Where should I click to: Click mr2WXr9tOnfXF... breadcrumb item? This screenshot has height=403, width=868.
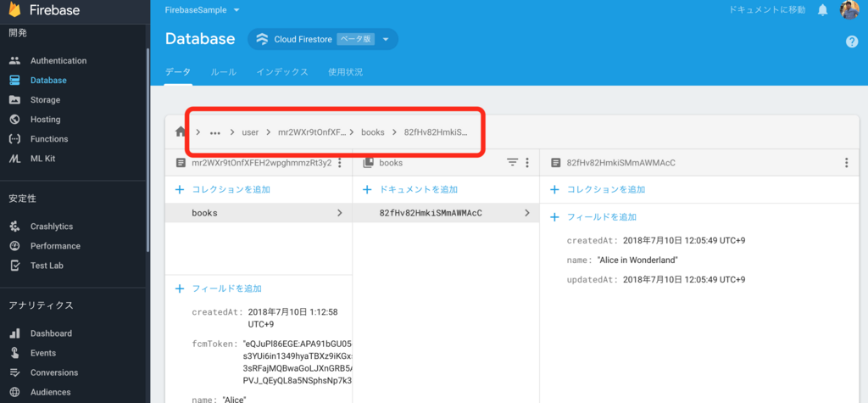tap(312, 132)
